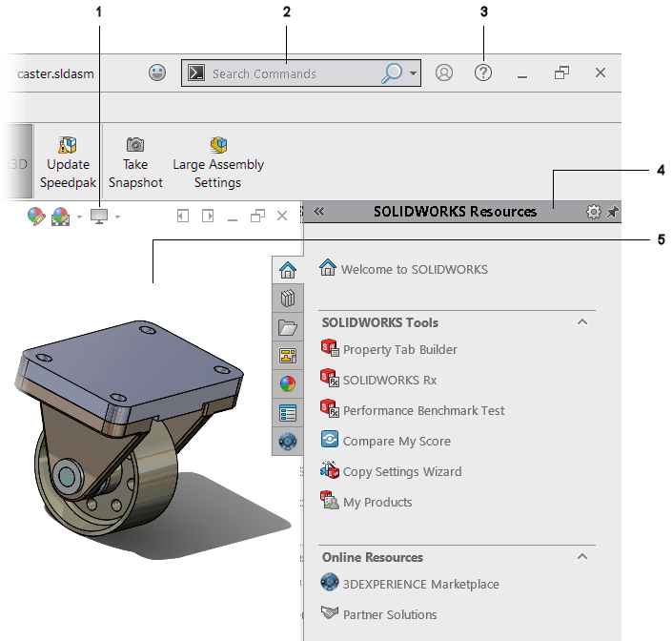The image size is (672, 641).
Task: Collapse the SOLIDWORKS Tools section
Action: coord(582,322)
